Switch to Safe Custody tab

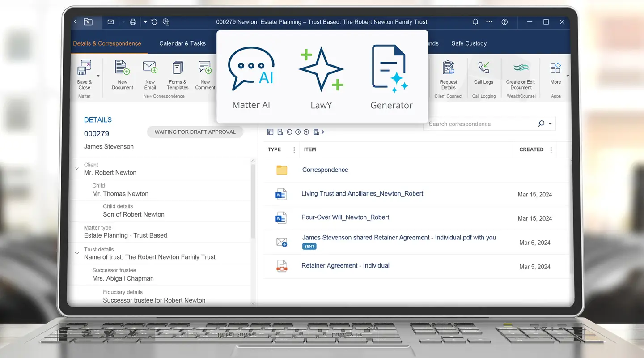(x=469, y=43)
